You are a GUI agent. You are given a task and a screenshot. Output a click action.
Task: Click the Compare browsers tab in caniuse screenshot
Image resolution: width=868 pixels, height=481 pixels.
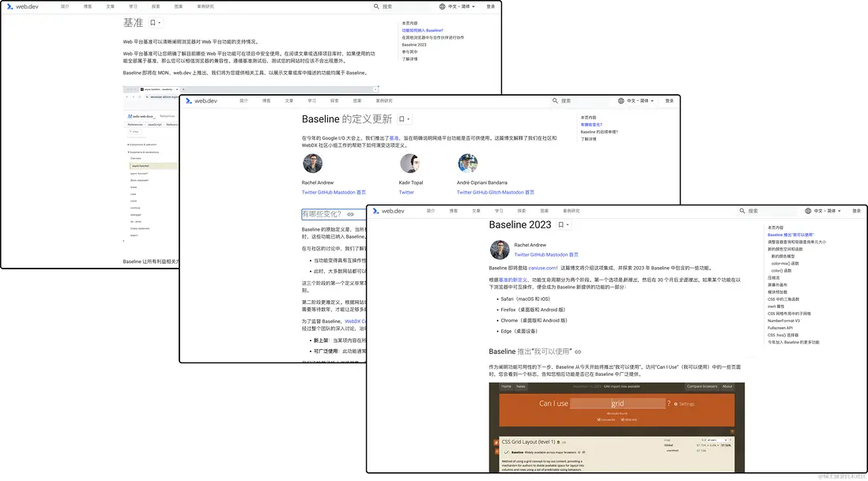tap(702, 386)
